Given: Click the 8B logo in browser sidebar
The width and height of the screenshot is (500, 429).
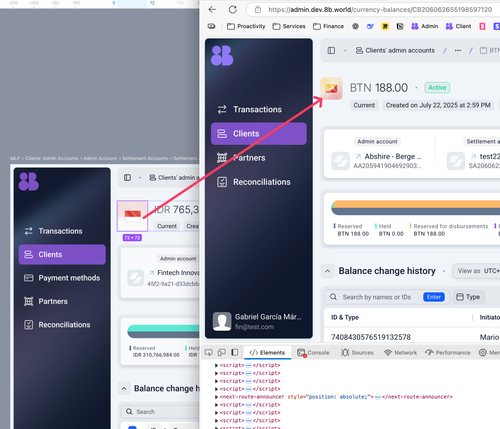Looking at the screenshot, I should pos(222,56).
